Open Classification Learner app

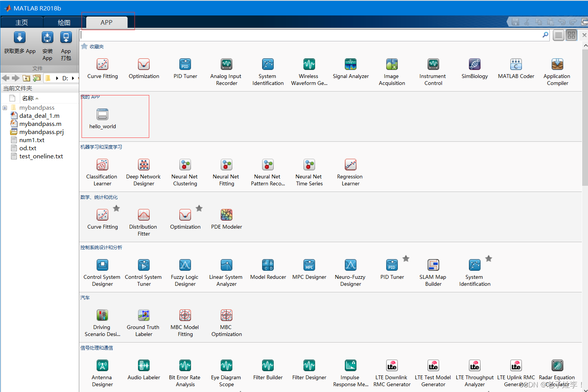pyautogui.click(x=102, y=173)
